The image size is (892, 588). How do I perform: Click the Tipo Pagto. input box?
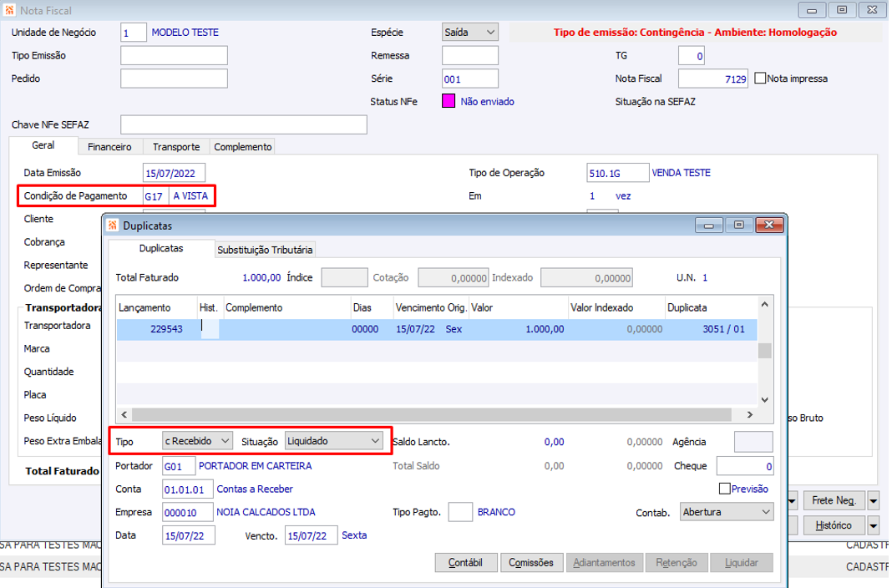coord(460,512)
